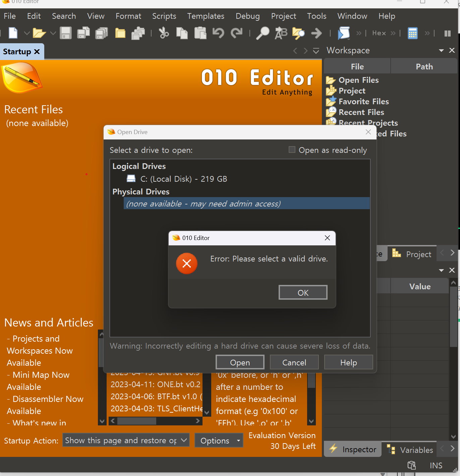
Task: Click the Run Script toolbar icon
Action: [x=344, y=33]
